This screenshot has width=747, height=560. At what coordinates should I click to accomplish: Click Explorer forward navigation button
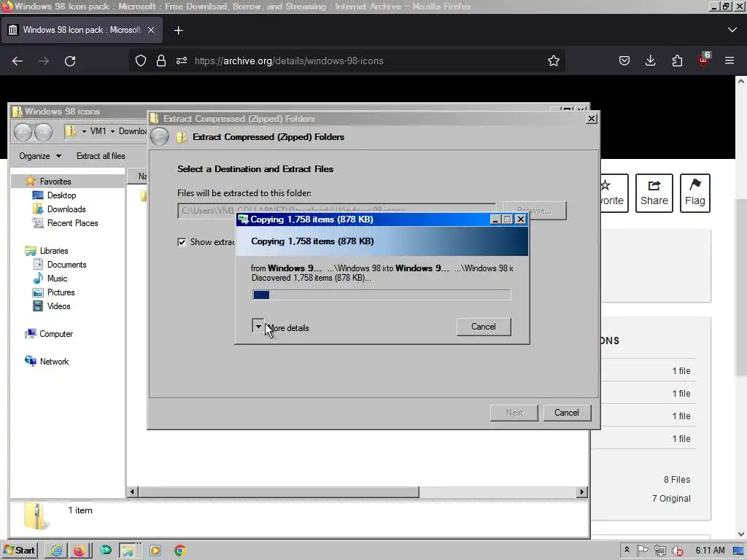point(43,132)
